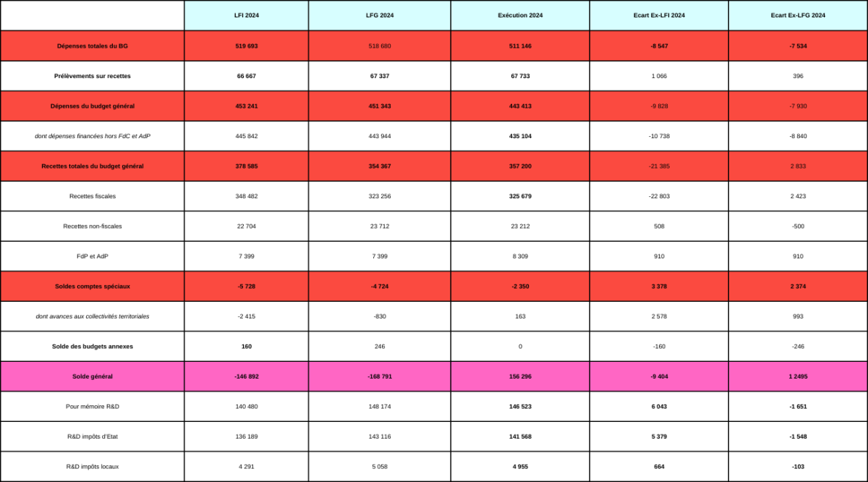868x482 pixels.
Task: Select the cell containing 519 693
Action: click(247, 46)
